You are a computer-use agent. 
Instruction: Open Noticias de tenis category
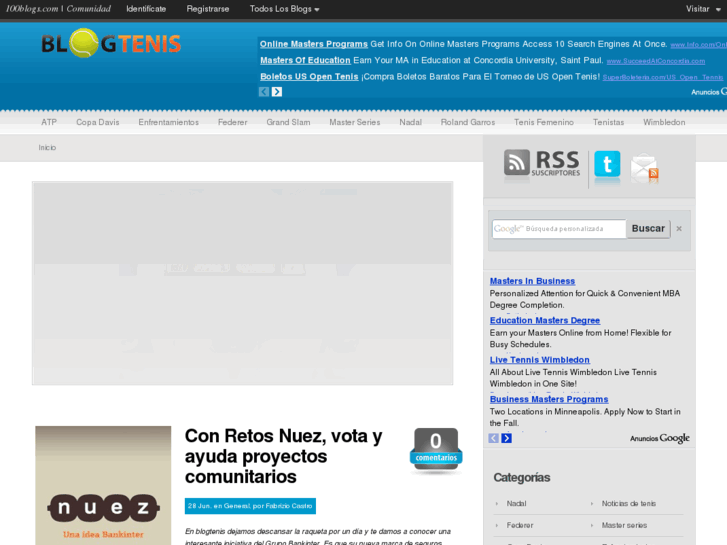[629, 504]
